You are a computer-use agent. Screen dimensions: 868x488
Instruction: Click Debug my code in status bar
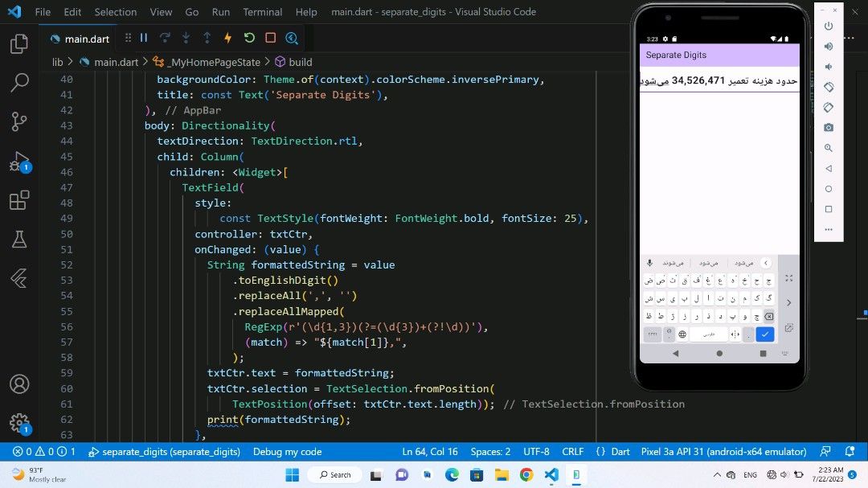287,452
